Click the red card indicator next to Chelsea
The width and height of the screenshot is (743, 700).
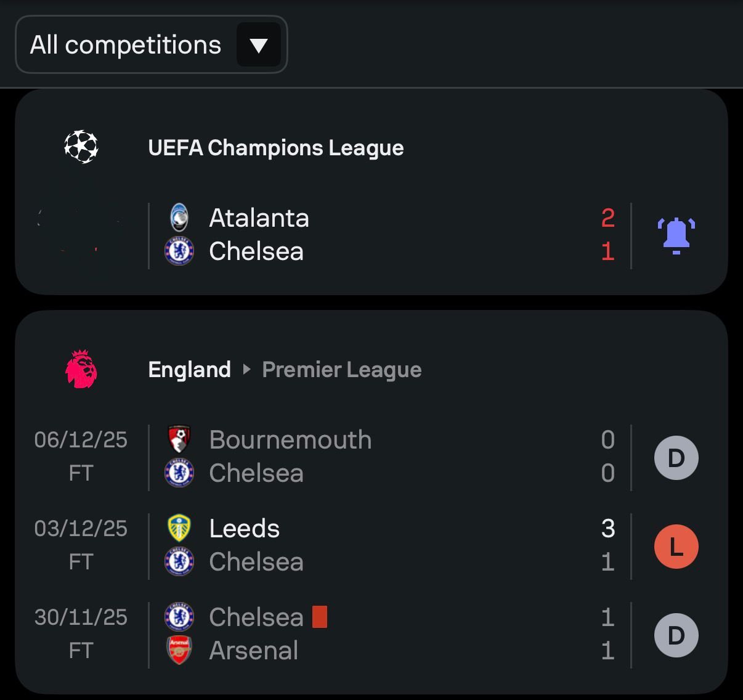[320, 617]
